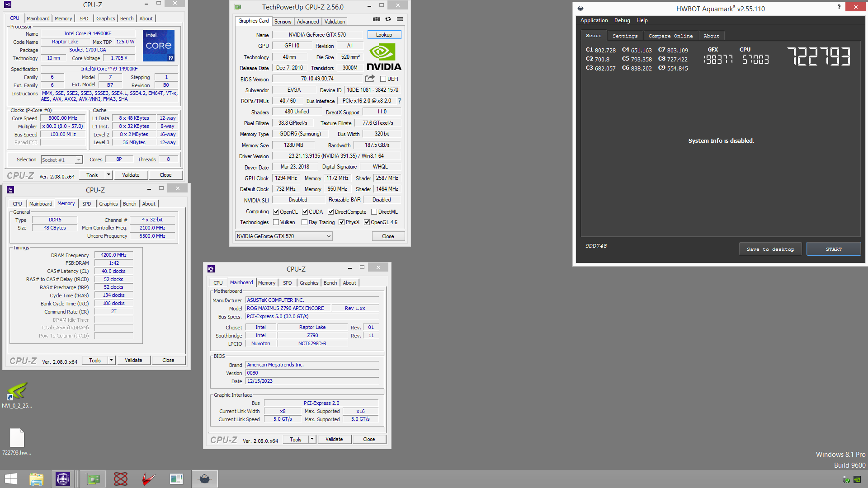Open Socket #1 selection dropdown

click(62, 160)
